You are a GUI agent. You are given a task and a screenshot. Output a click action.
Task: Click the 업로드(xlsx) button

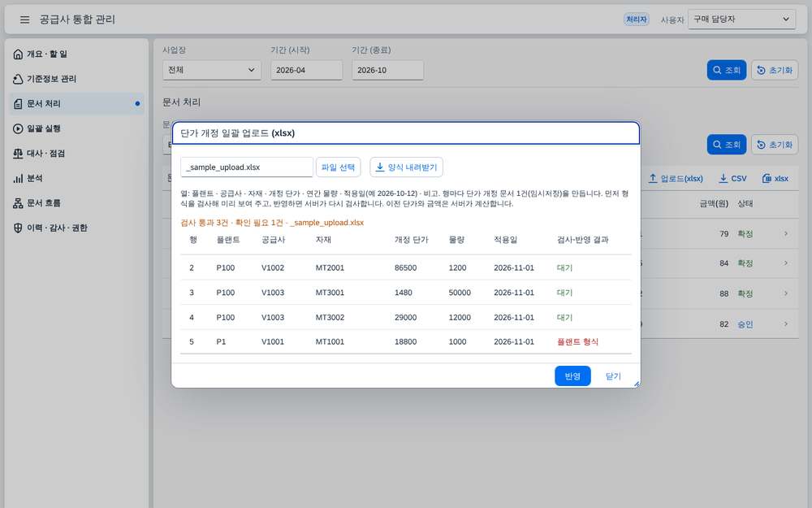[676, 178]
